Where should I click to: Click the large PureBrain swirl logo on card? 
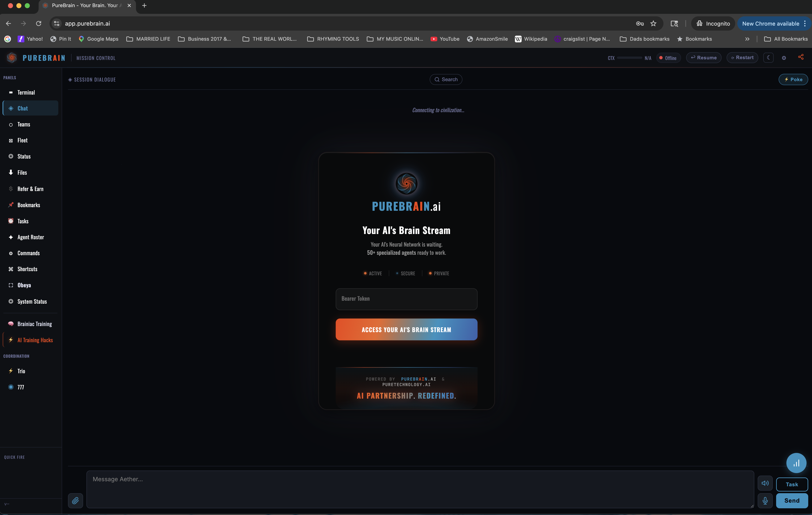(x=406, y=184)
